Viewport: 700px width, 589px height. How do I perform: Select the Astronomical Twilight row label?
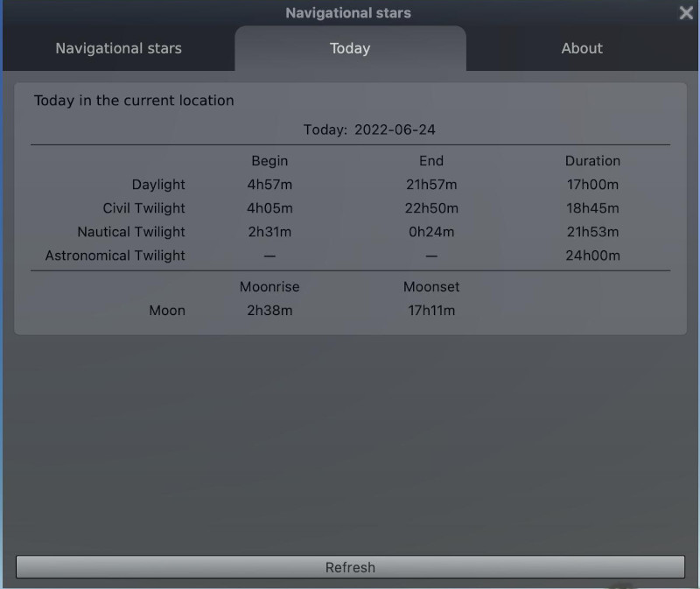pyautogui.click(x=115, y=256)
